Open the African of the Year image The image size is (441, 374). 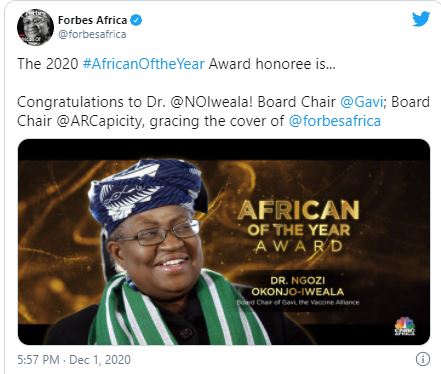point(224,242)
